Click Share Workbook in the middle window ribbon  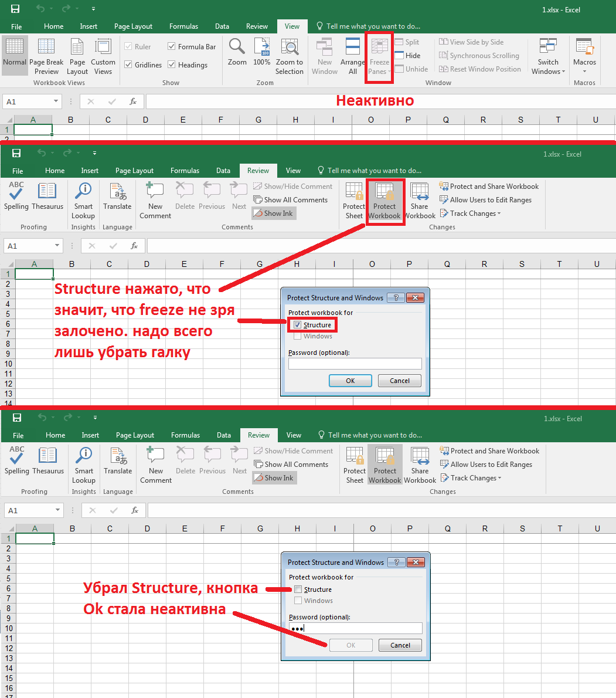(x=420, y=201)
